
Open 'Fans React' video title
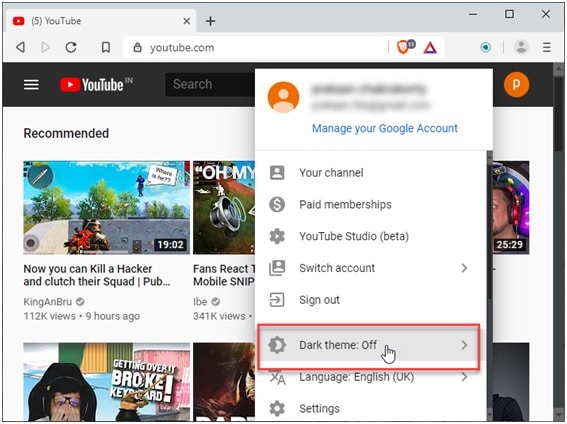[x=224, y=275]
